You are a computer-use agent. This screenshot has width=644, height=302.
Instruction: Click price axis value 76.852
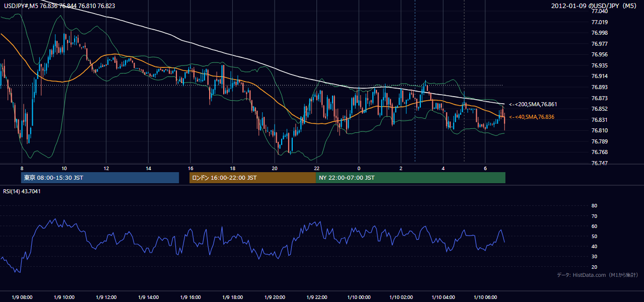(600, 109)
